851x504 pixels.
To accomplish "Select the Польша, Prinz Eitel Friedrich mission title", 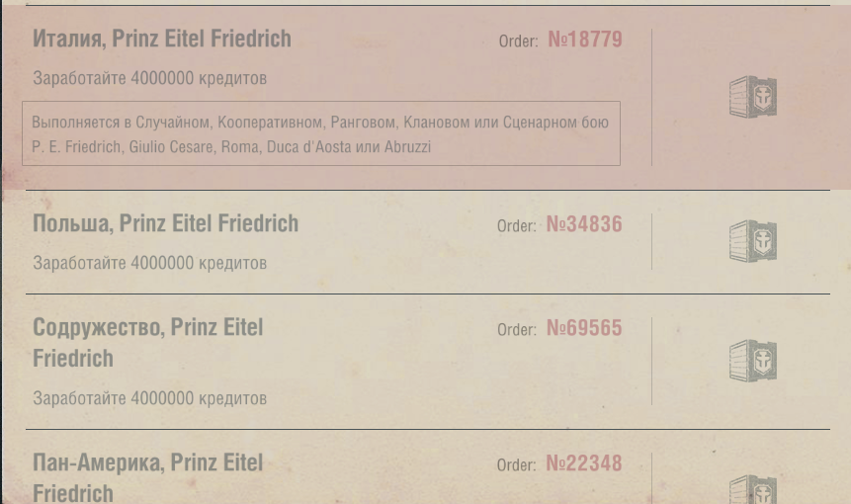I will 165,223.
